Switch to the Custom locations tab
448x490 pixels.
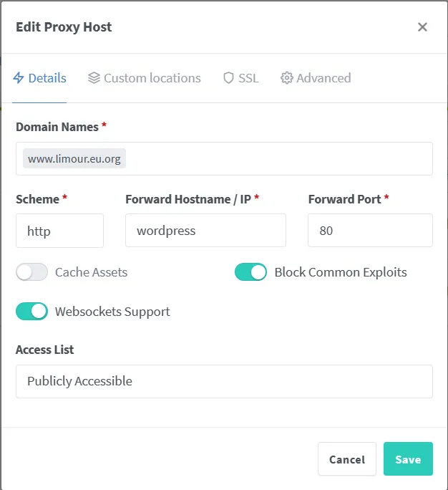(x=152, y=78)
